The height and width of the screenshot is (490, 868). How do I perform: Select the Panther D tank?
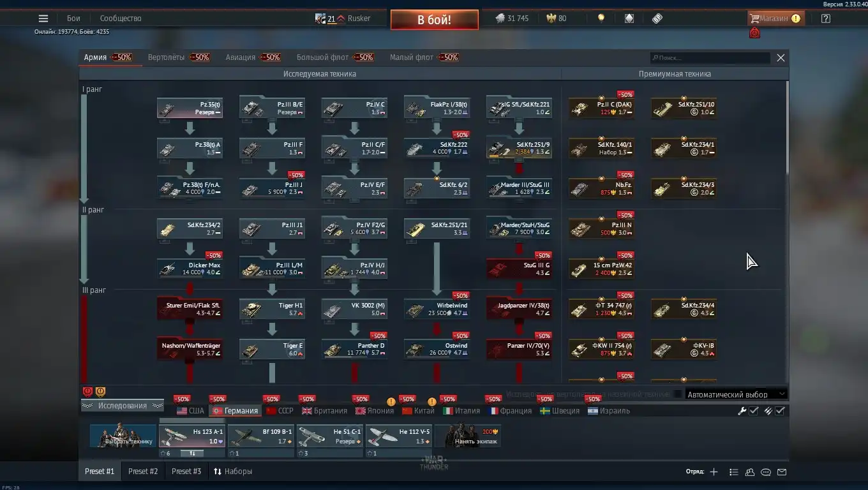(354, 349)
